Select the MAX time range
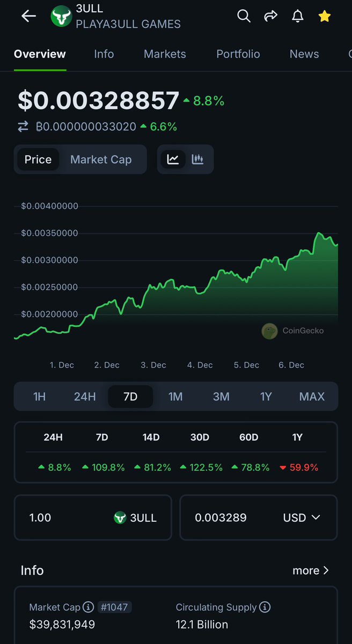The height and width of the screenshot is (644, 352). pyautogui.click(x=312, y=397)
